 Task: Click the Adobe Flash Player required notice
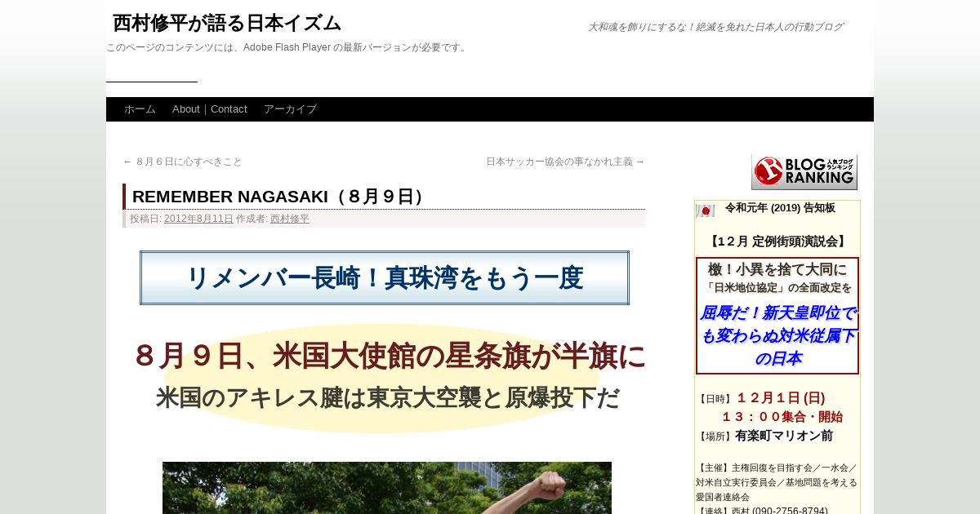point(288,47)
